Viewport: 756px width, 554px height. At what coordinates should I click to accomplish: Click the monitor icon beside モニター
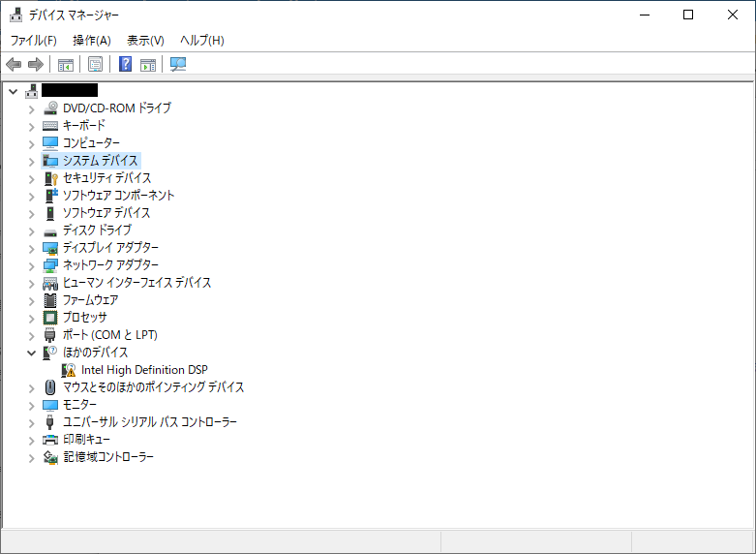50,405
